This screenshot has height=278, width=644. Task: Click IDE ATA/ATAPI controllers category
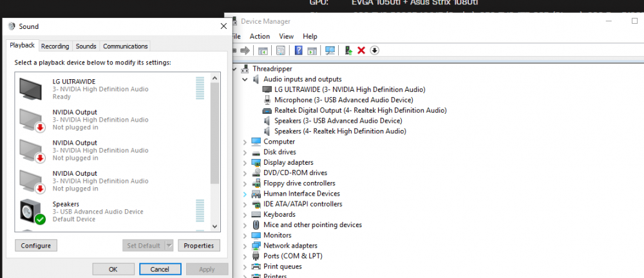303,204
